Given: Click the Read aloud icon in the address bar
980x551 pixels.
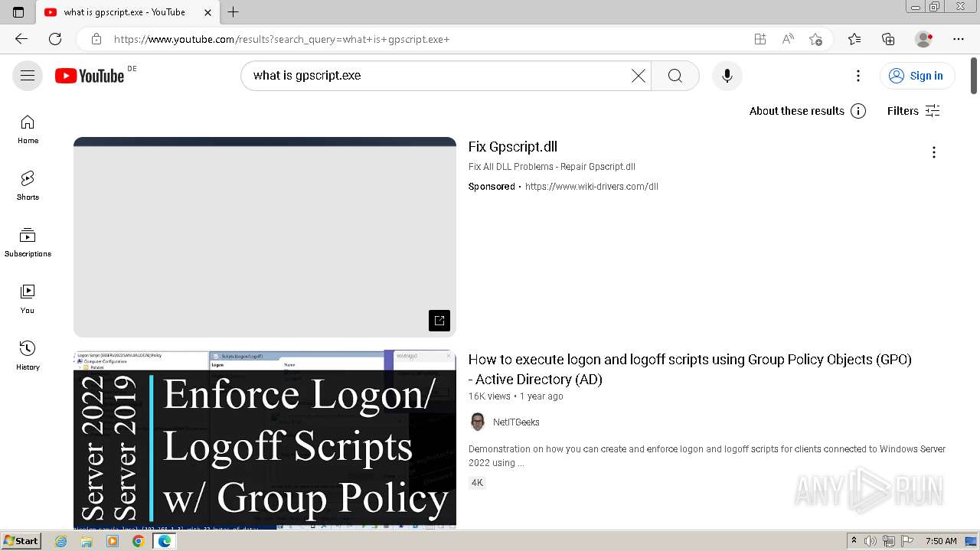Looking at the screenshot, I should [788, 39].
